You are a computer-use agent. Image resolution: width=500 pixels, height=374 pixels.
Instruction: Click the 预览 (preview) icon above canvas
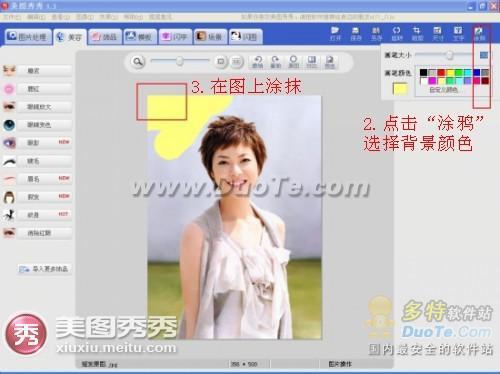coord(329,62)
